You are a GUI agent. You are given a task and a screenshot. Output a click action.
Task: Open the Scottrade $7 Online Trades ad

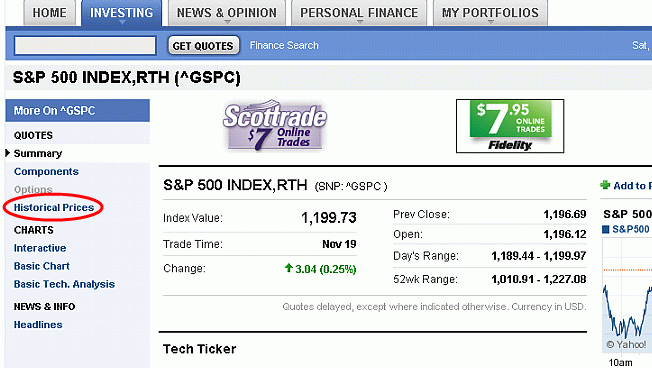(x=274, y=125)
